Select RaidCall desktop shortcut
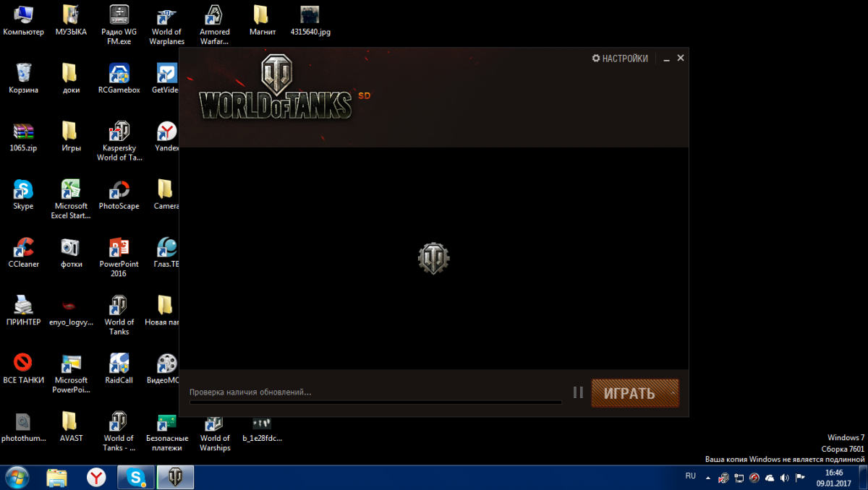This screenshot has height=490, width=868. point(119,369)
